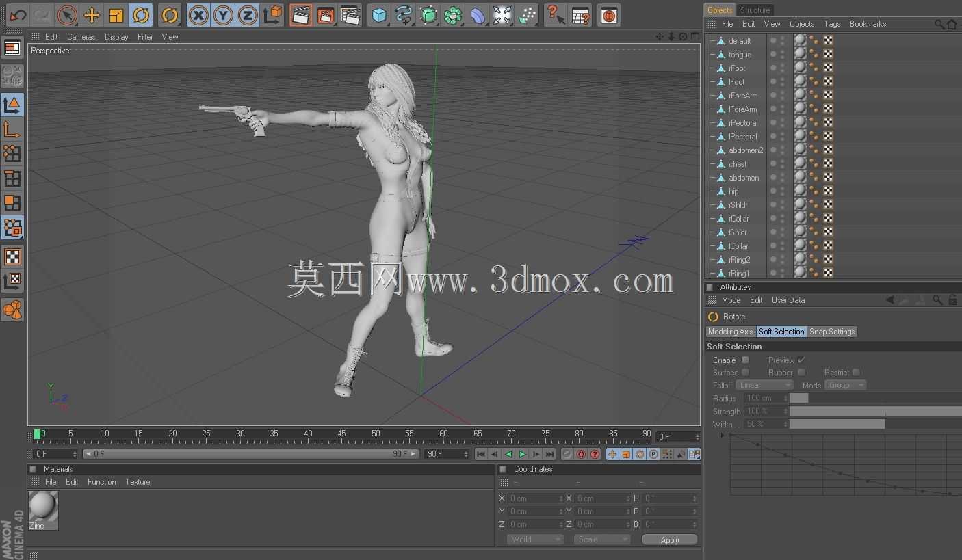Render the active view
The image size is (962, 560).
(x=301, y=14)
